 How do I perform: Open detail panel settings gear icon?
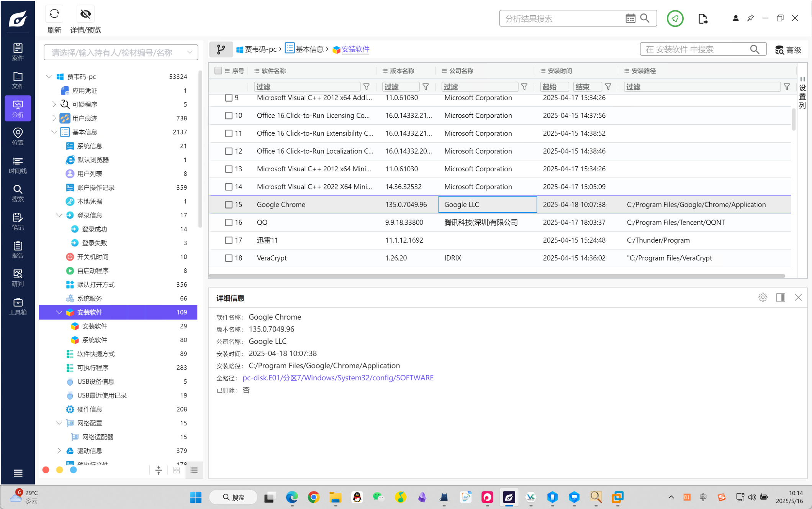point(763,297)
